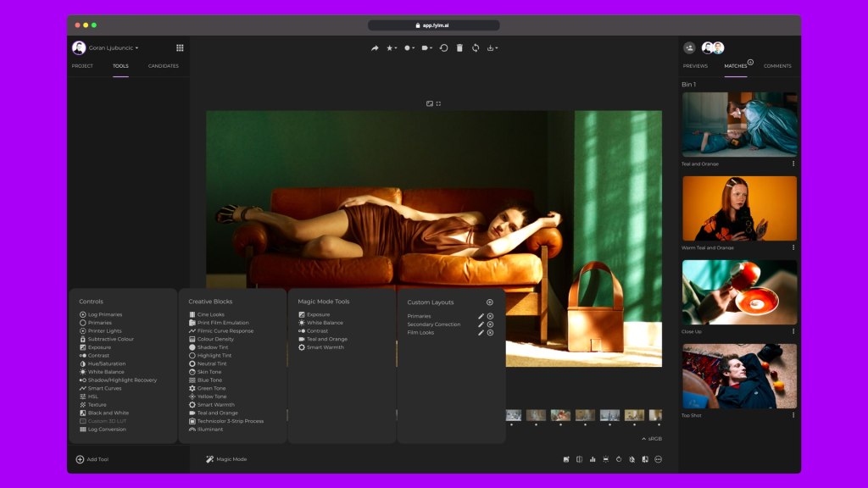Select Log Primaries in Controls
Screen dimensions: 868x488
[101, 314]
